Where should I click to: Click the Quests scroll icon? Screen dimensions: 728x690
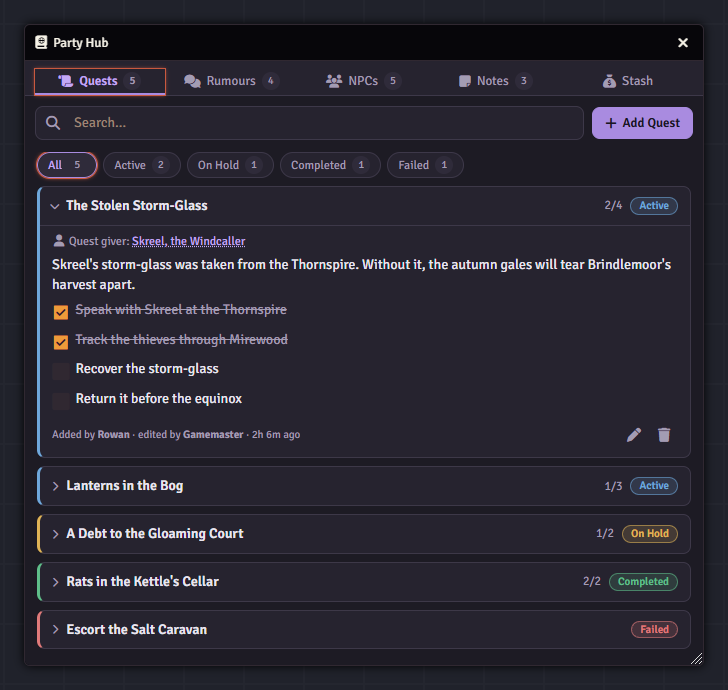[x=66, y=81]
